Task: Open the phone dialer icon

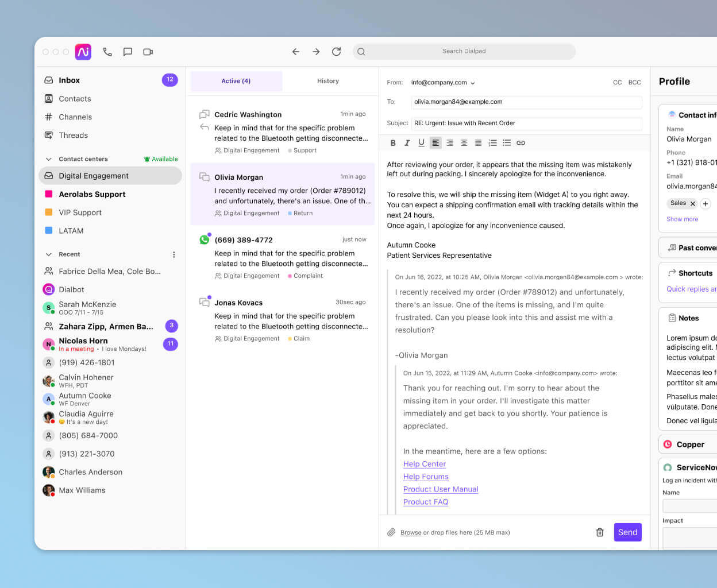Action: pyautogui.click(x=107, y=52)
